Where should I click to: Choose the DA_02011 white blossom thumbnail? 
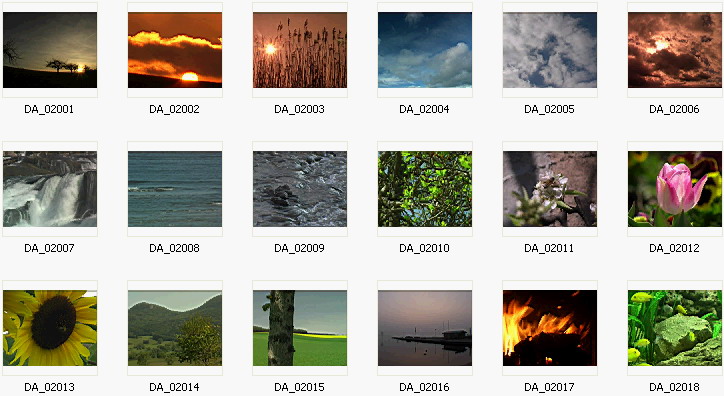coord(550,189)
